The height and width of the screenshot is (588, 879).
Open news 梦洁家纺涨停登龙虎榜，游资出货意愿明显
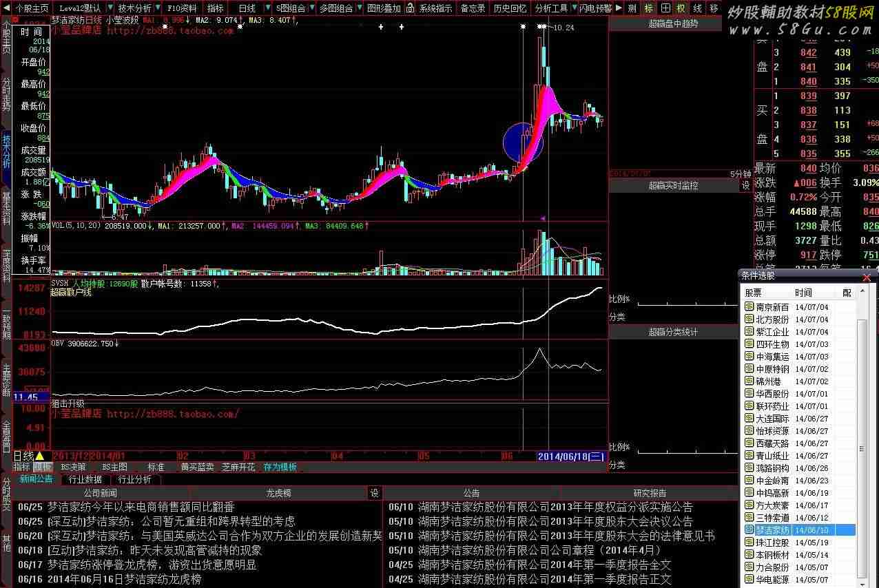[152, 565]
